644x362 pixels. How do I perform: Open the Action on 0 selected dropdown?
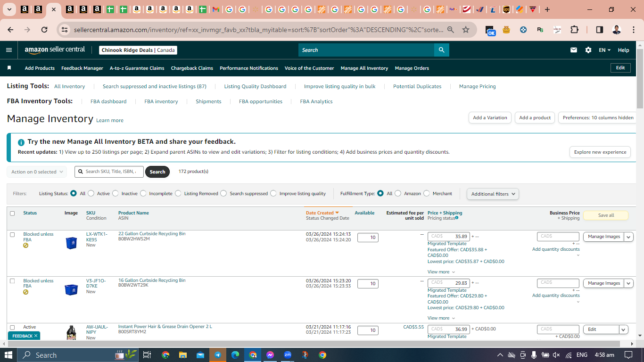37,172
